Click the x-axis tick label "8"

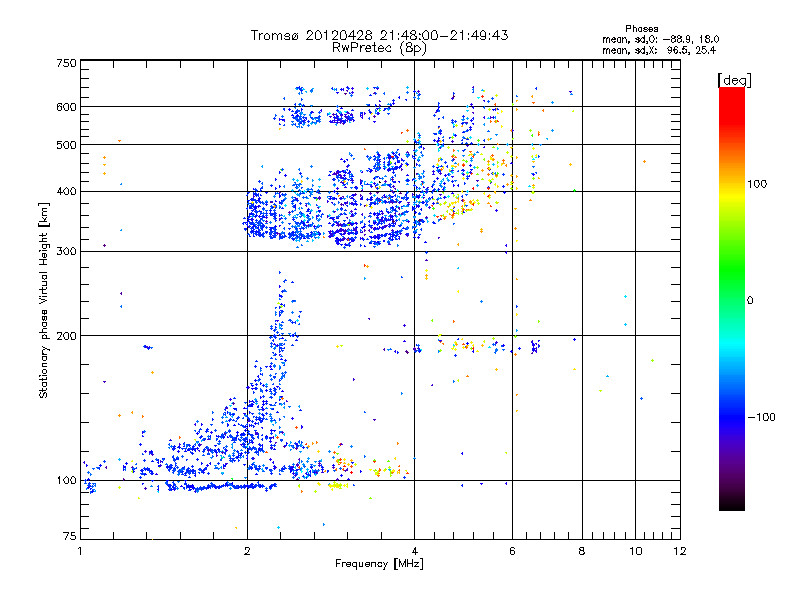582,551
